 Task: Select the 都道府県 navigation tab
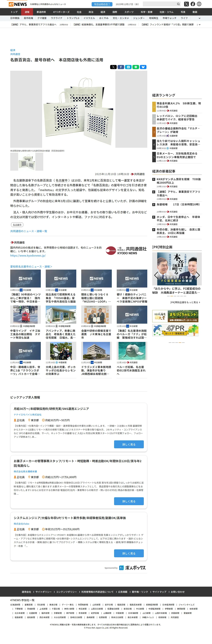(41, 12)
